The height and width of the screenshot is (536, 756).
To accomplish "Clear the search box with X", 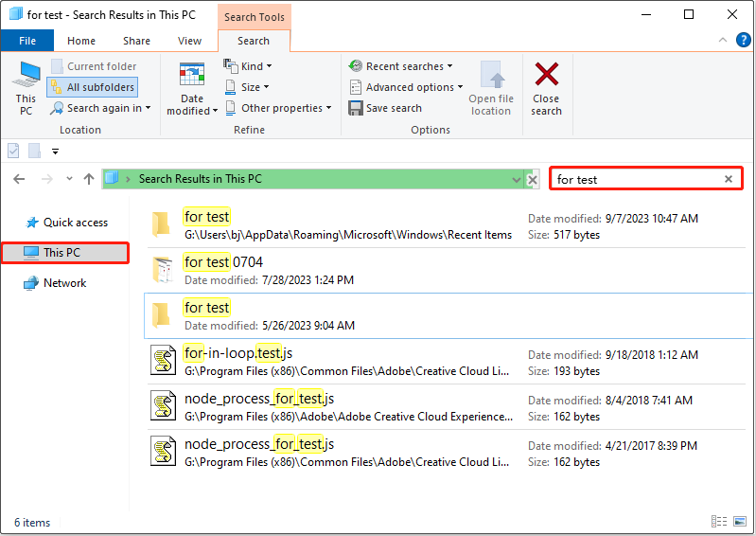I will pos(729,179).
